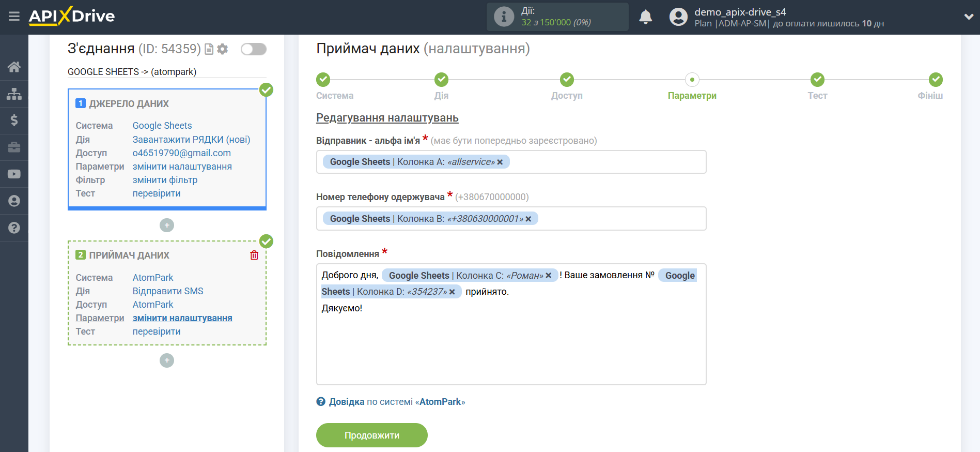980x452 pixels.
Task: Open Довідка AtomPark help link
Action: click(391, 402)
